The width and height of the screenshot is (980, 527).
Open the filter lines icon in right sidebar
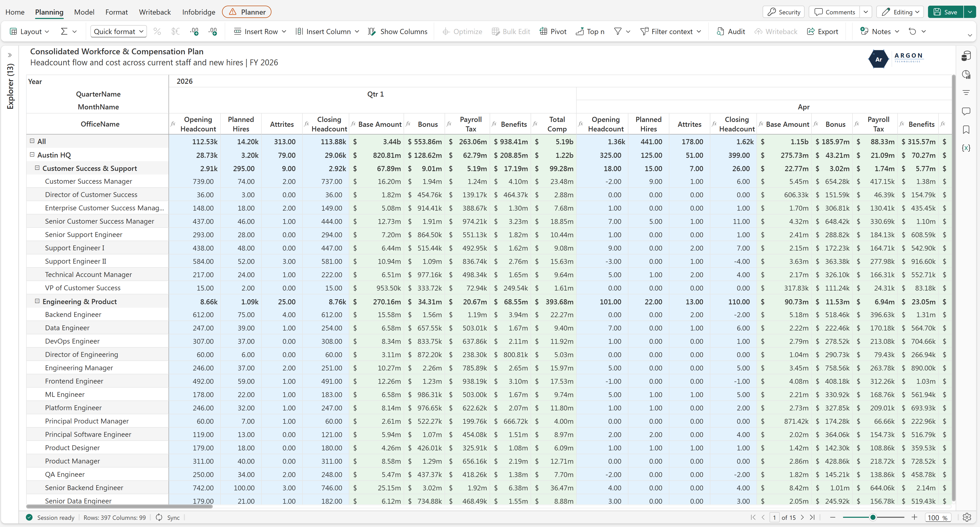click(966, 92)
